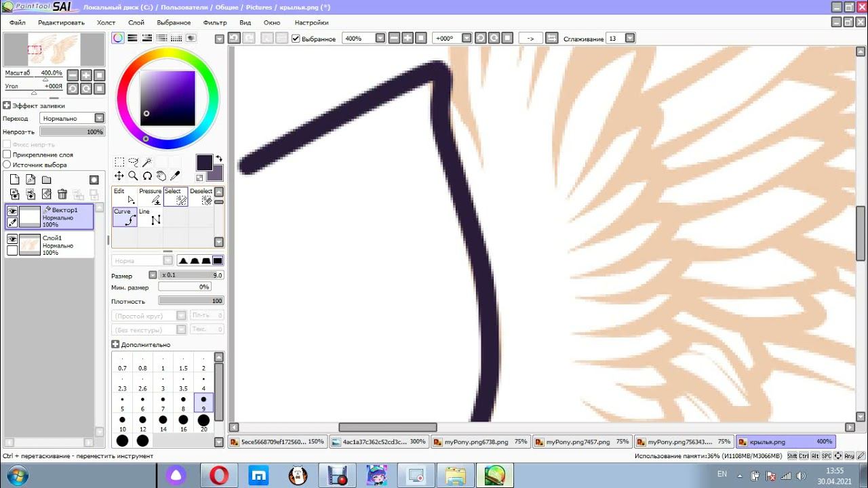Toggle the RGB slider panel icon
Screen dimensions: 868x488
(x=133, y=38)
